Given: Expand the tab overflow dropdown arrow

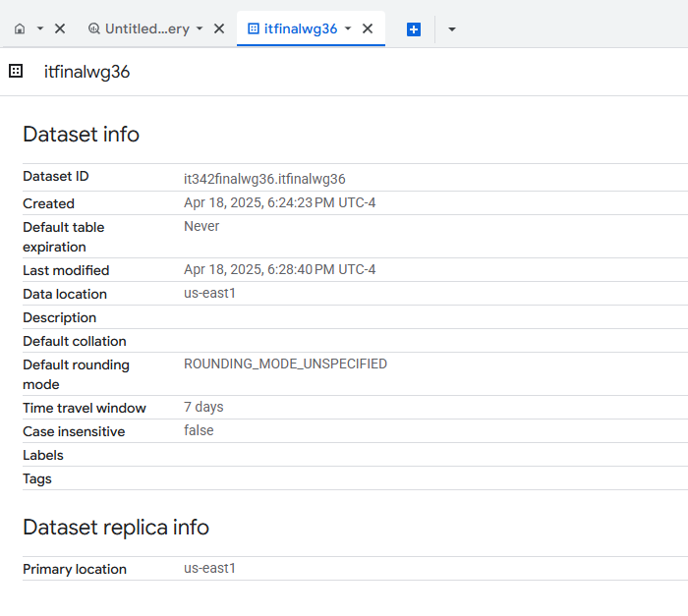Looking at the screenshot, I should click(x=451, y=29).
